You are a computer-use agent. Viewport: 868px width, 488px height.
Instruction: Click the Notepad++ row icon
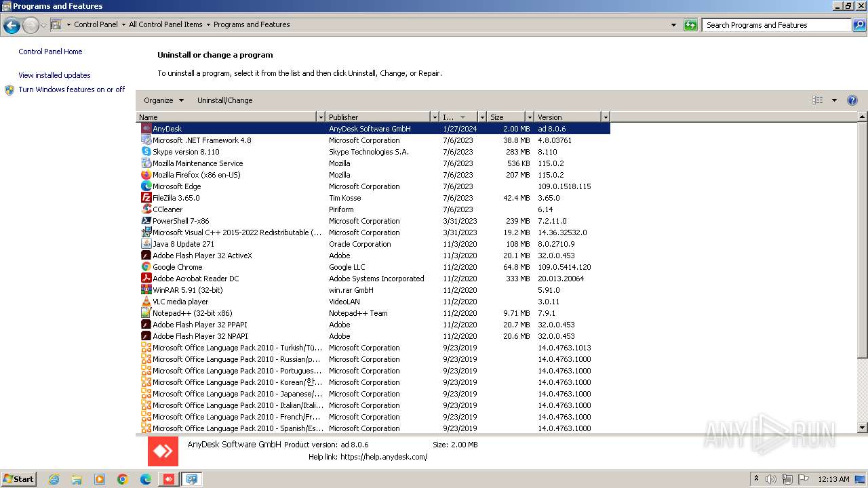tap(146, 312)
